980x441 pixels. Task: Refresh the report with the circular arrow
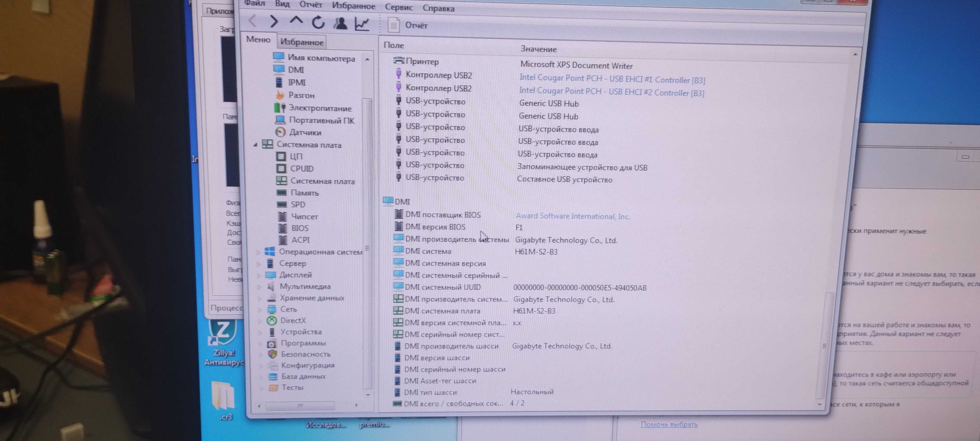(318, 22)
